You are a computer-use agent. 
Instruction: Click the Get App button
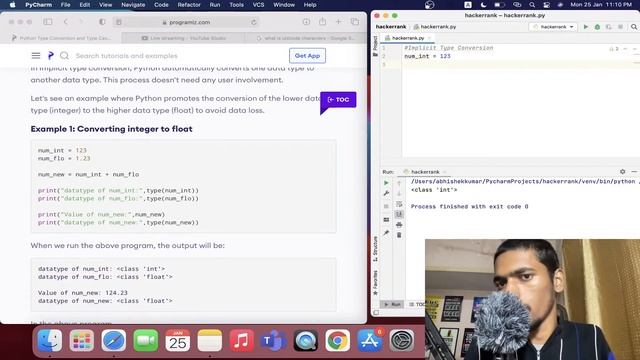(x=307, y=56)
